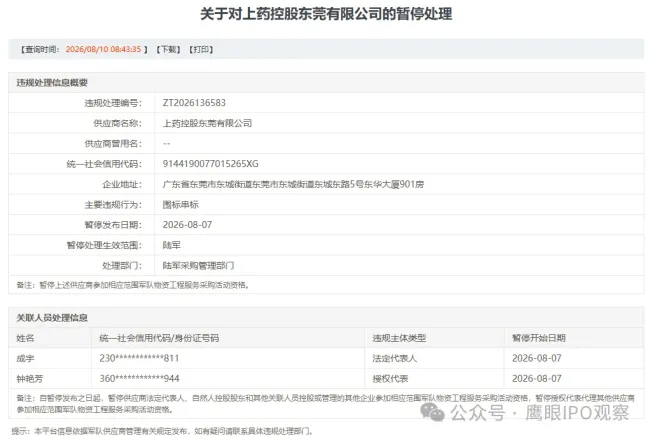The image size is (650, 439).
Task: Click the 暂停发布日期 label
Action: pyautogui.click(x=113, y=225)
